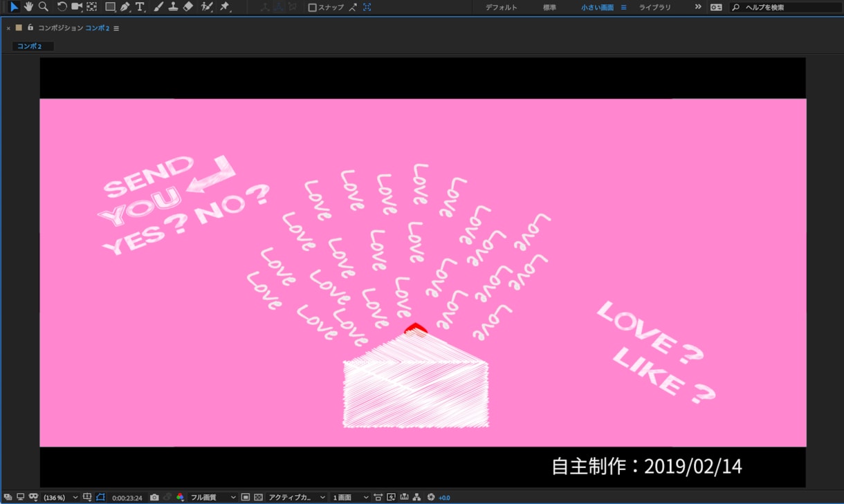Viewport: 844px width, 504px height.
Task: Open the コンポジション panel menu
Action: tap(116, 28)
